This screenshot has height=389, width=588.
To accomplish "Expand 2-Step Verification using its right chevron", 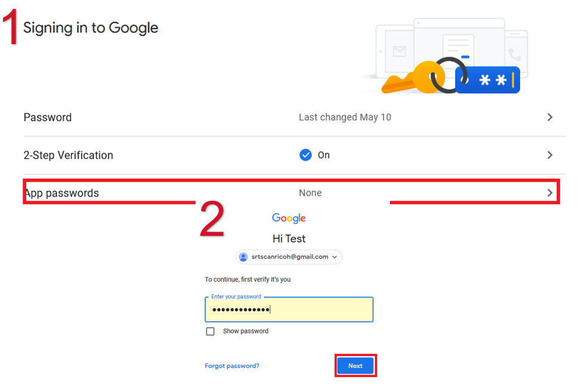I will tap(550, 155).
